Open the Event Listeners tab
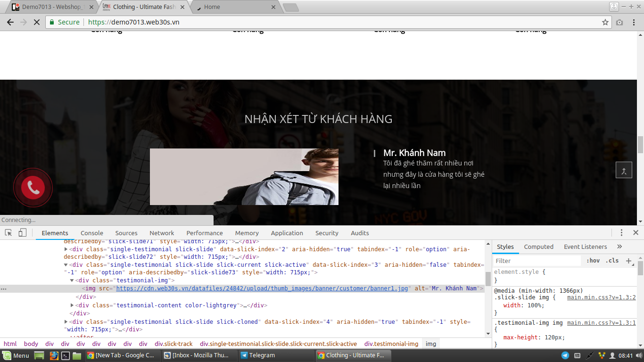Screen dimensions: 644x362 [x=585, y=247]
